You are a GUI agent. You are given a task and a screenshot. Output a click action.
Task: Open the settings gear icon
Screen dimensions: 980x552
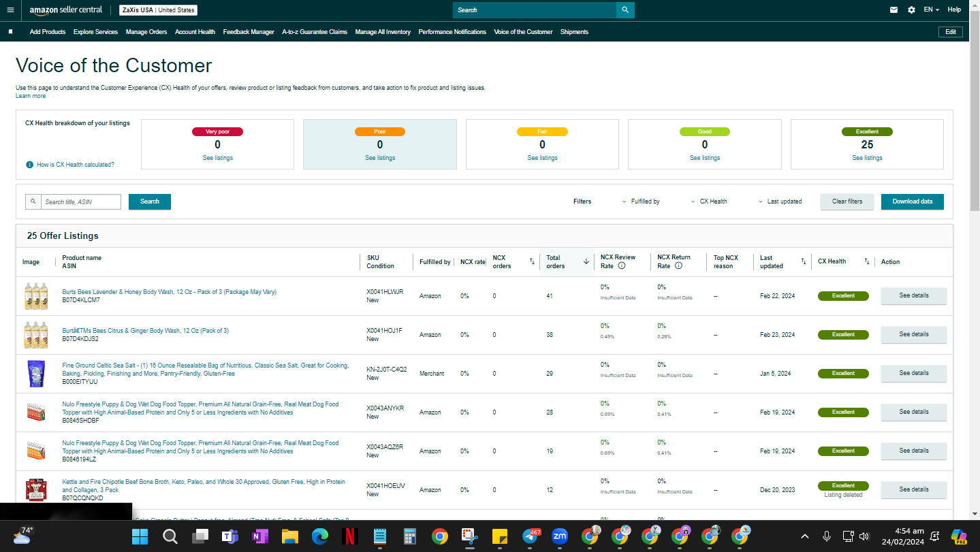coord(912,10)
